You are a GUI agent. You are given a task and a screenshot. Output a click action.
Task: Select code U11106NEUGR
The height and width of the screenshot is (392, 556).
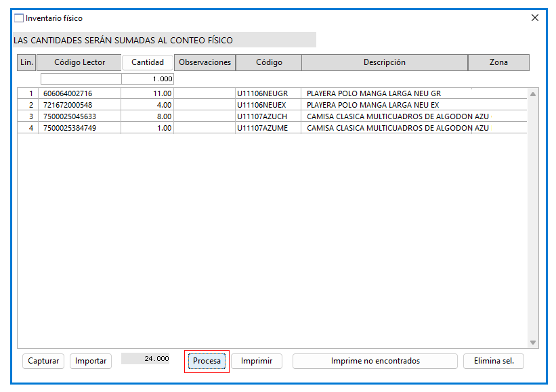pyautogui.click(x=262, y=93)
